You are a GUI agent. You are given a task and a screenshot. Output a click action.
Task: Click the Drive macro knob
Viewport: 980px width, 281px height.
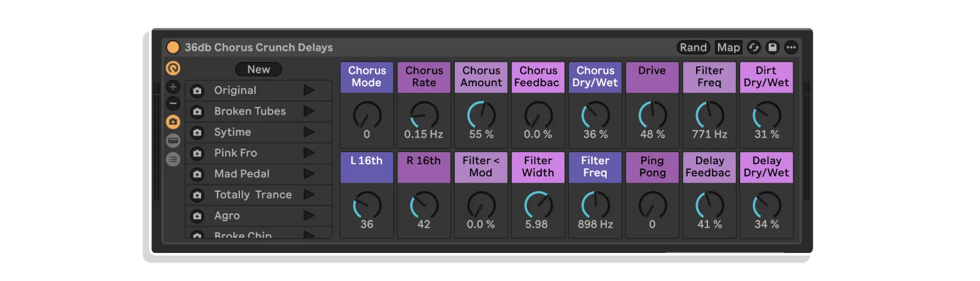(653, 115)
